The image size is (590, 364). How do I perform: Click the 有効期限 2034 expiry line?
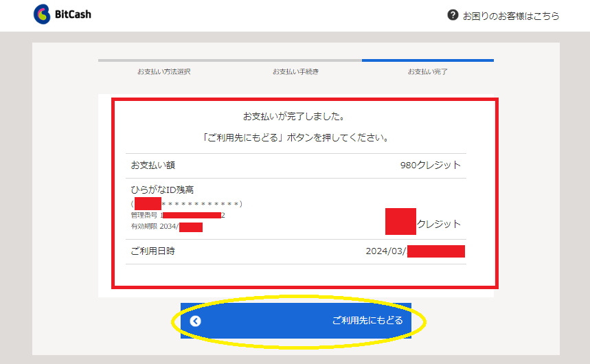tap(166, 227)
